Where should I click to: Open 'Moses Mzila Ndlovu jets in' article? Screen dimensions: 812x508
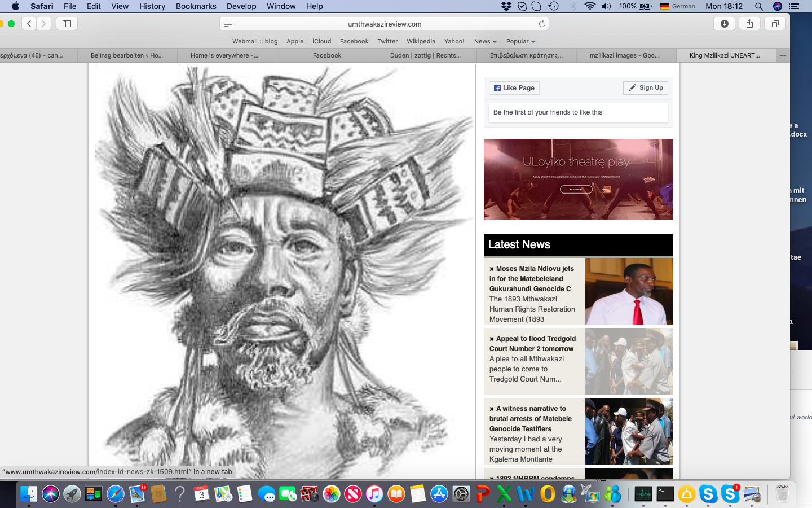pos(531,279)
